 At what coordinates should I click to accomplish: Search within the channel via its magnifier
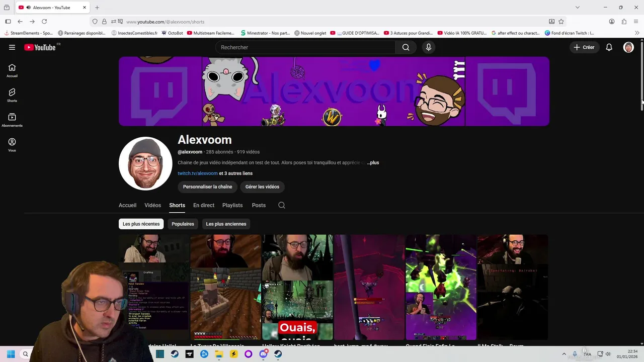pyautogui.click(x=282, y=205)
